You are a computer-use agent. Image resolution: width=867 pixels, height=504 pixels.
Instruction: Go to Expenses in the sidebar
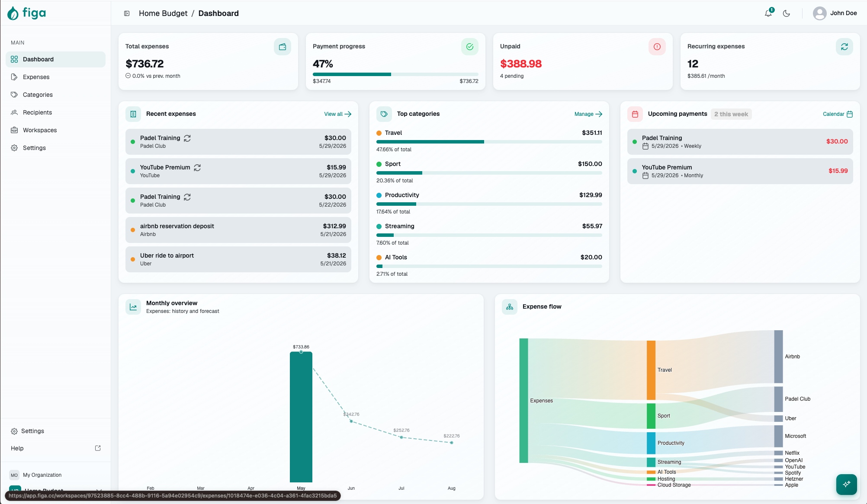click(x=55, y=77)
